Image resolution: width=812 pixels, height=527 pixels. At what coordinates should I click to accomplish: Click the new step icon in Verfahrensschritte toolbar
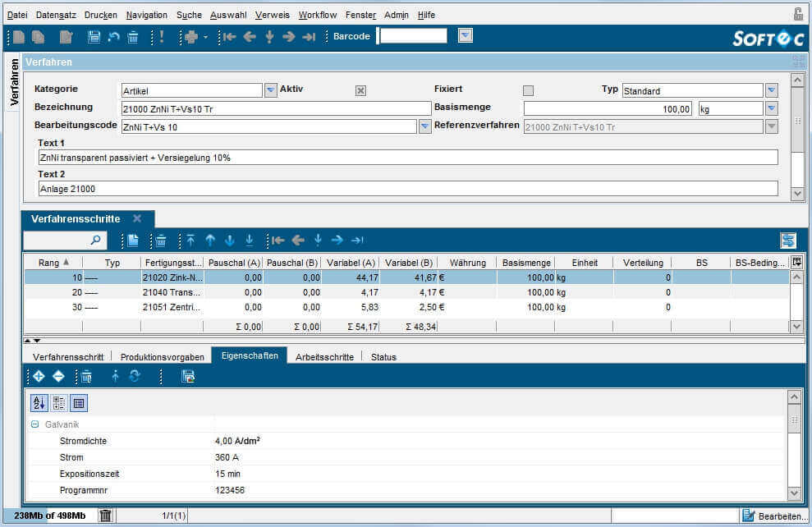[x=133, y=241]
